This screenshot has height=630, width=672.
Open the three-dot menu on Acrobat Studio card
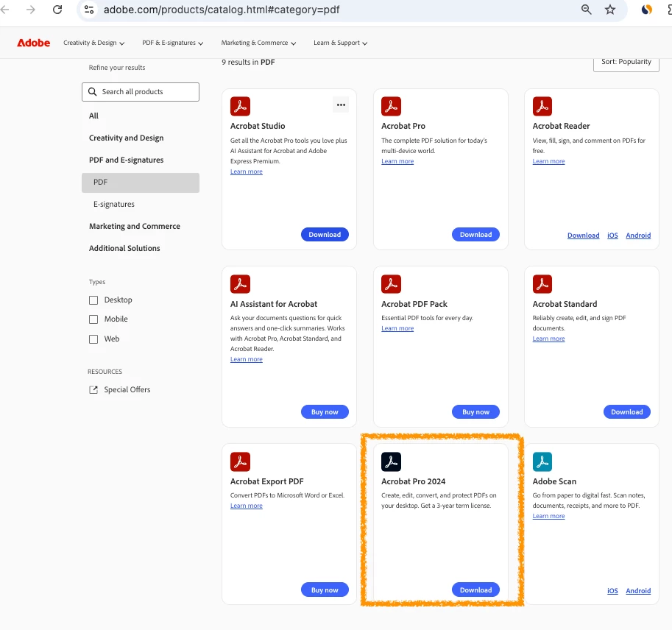point(341,105)
